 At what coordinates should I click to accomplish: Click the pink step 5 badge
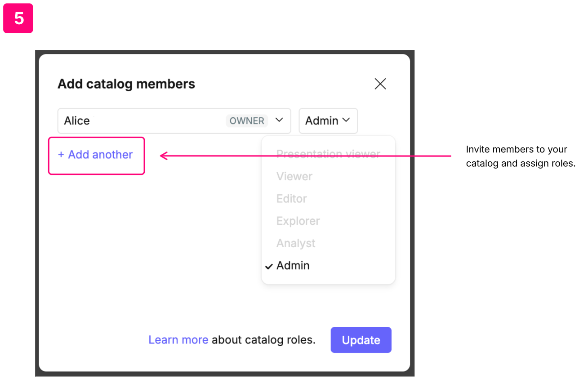[18, 18]
